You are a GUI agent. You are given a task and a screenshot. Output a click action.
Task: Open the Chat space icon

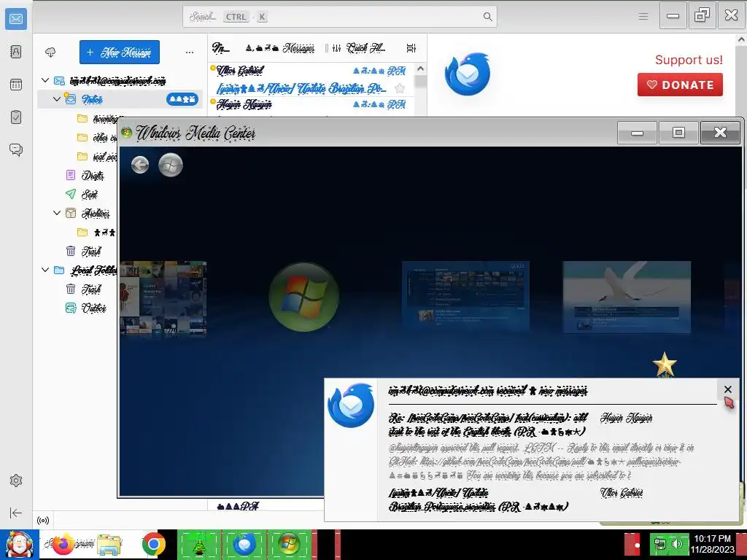(x=16, y=150)
